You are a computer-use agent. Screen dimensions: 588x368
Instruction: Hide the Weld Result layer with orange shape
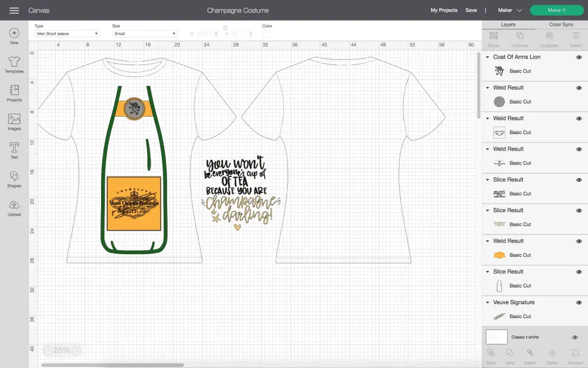pyautogui.click(x=579, y=241)
